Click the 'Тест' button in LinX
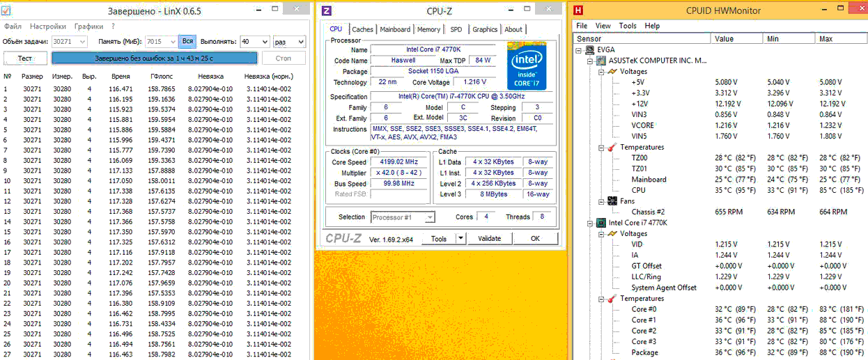This screenshot has height=360, width=868. pyautogui.click(x=25, y=58)
